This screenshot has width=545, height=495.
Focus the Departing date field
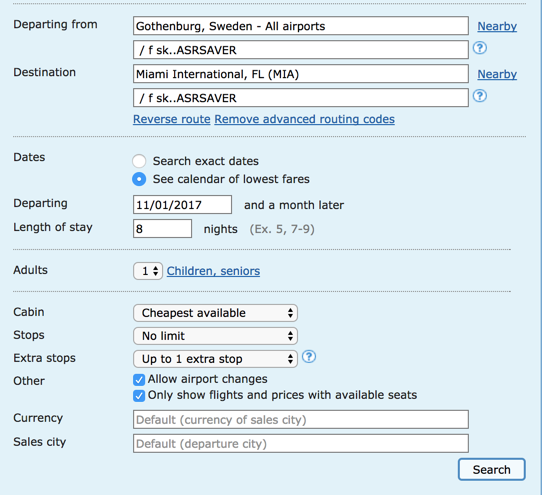click(182, 205)
